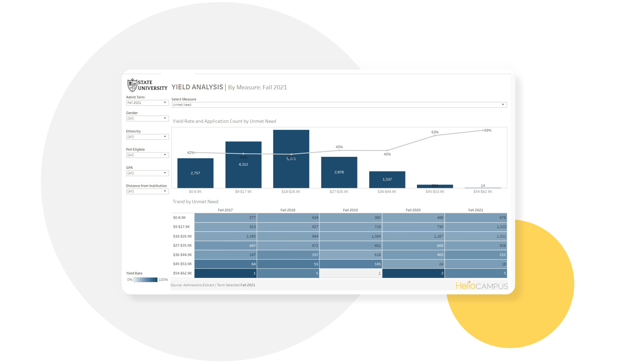The width and height of the screenshot is (637, 364).
Task: Select the $18-$26.9K bar labeled 5,371
Action: (291, 159)
